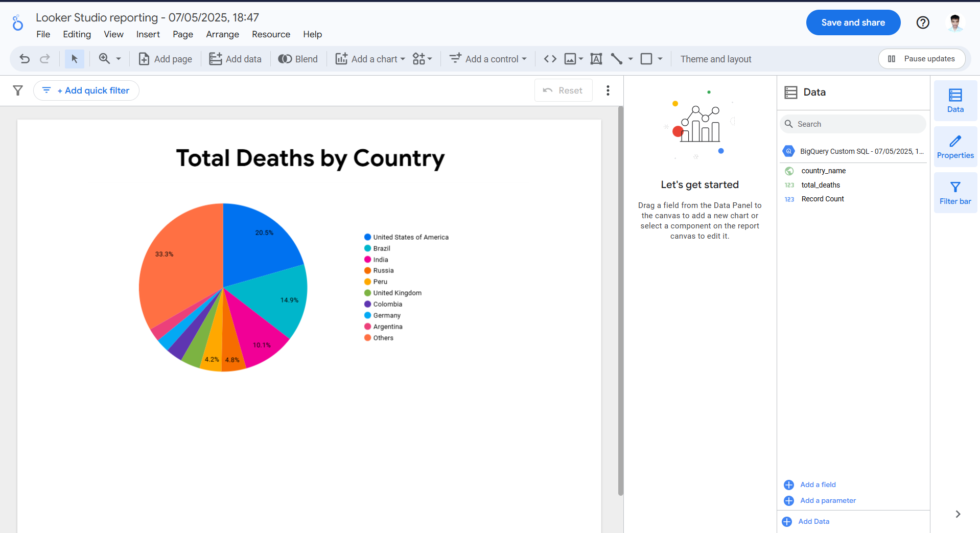Open the Properties panel on the right sidebar

[x=955, y=147]
